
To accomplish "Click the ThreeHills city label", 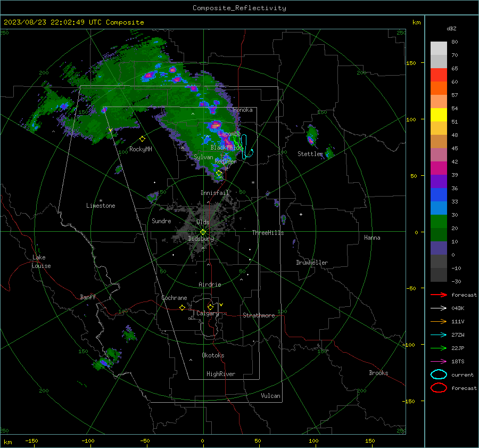I will click(x=268, y=233).
